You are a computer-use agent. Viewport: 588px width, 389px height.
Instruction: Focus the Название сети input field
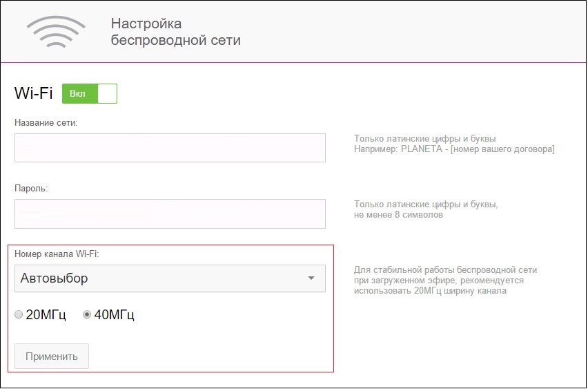(x=169, y=148)
